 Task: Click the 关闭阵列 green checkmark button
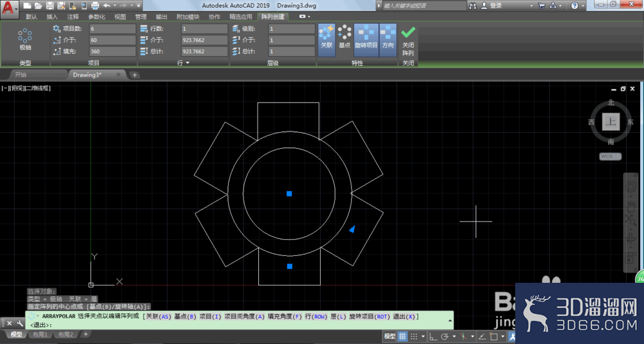[x=408, y=41]
